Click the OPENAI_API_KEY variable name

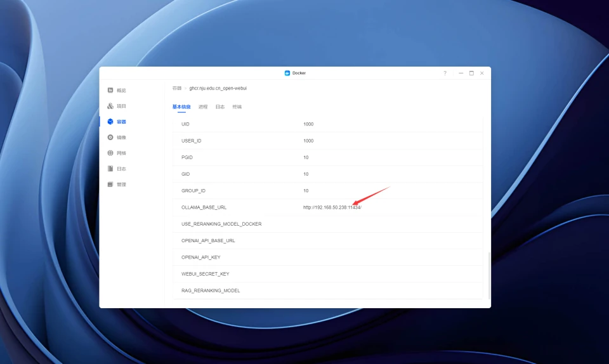coord(201,257)
